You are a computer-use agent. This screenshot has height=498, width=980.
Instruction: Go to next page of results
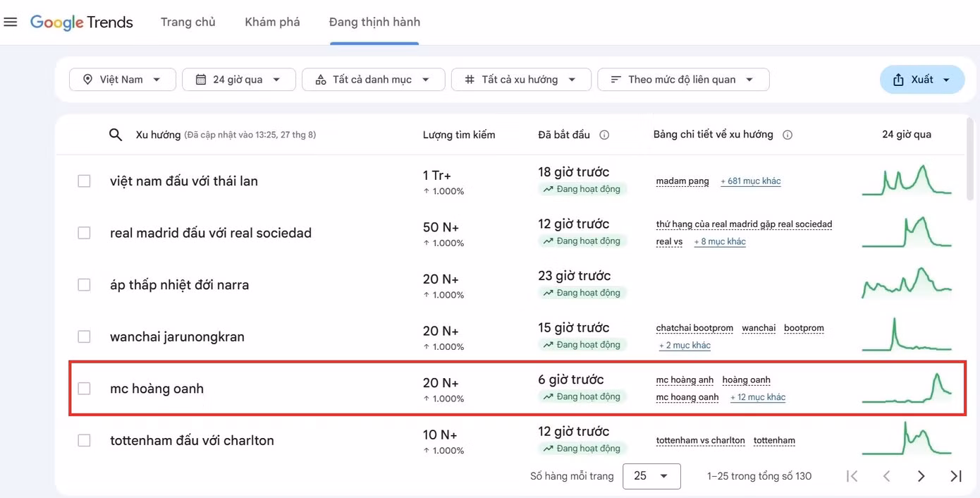click(921, 476)
